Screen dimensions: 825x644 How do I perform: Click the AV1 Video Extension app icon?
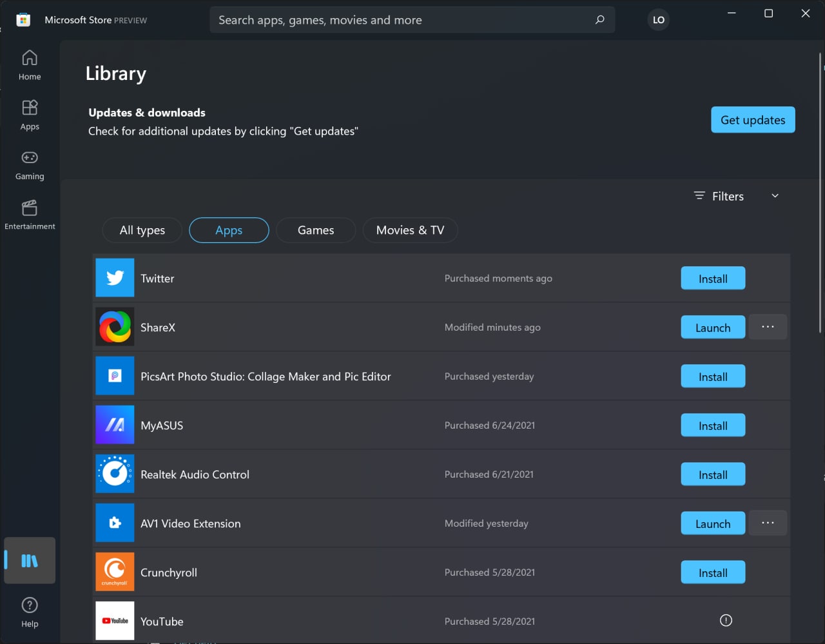point(115,523)
